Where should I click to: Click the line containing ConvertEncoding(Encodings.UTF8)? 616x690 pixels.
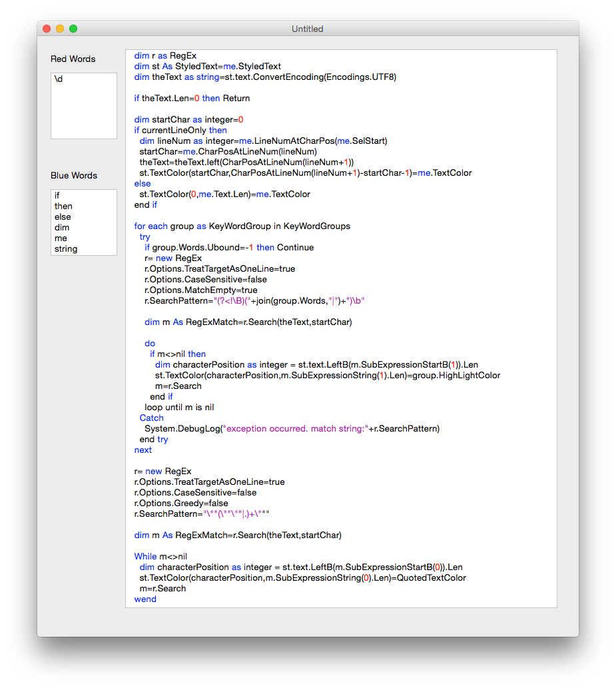tap(265, 77)
